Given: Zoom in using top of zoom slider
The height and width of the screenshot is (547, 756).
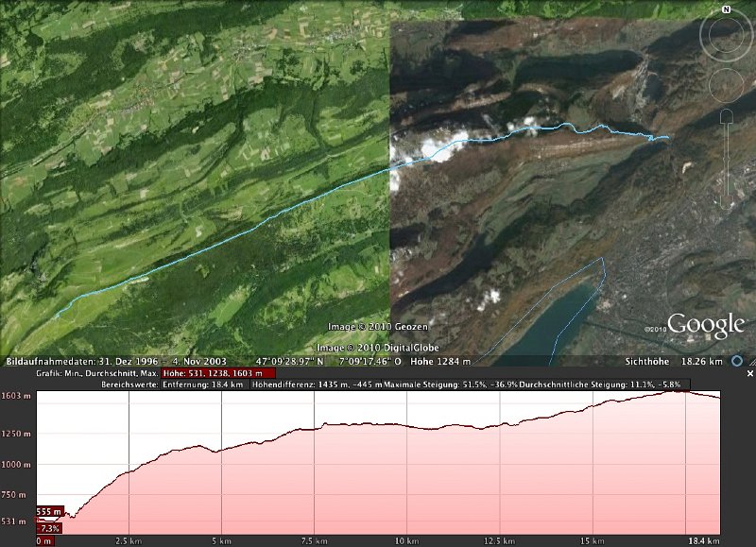Looking at the screenshot, I should click(726, 116).
